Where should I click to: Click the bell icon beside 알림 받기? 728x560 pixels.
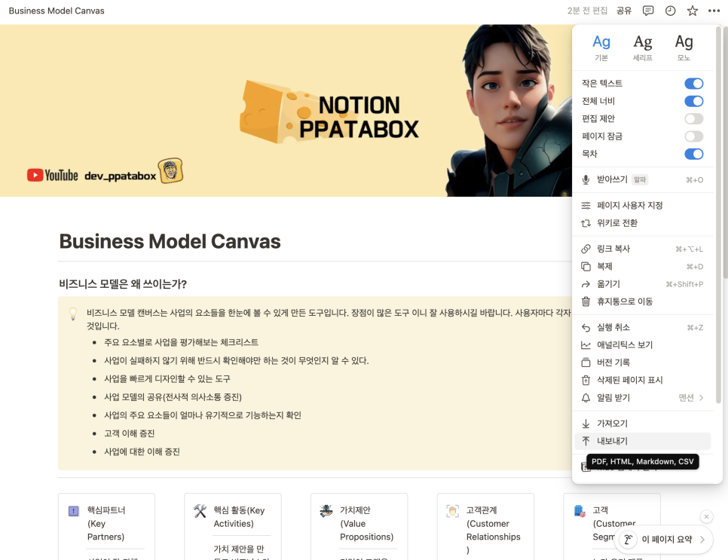click(586, 398)
